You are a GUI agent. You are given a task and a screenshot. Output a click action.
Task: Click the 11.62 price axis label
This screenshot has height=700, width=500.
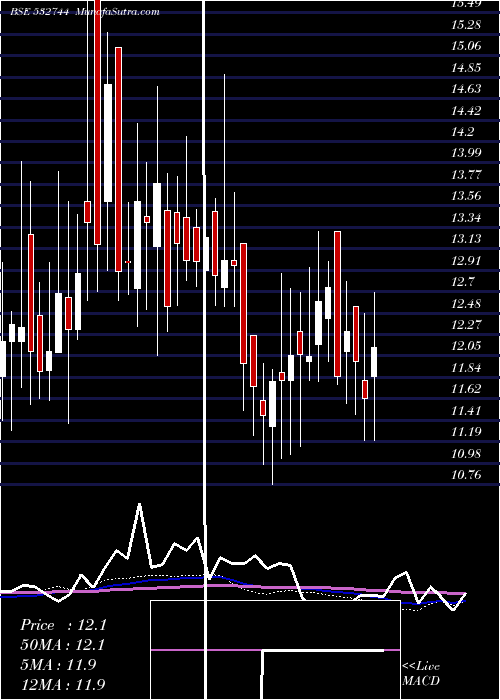point(466,389)
